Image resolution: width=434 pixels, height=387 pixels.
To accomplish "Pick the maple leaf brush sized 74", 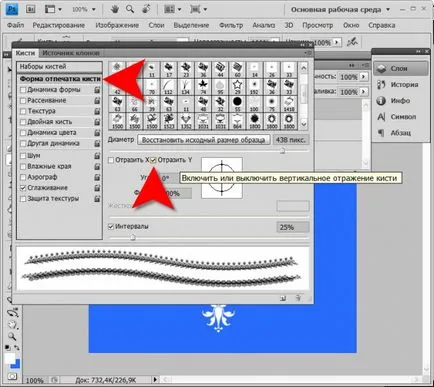I will pos(203,86).
